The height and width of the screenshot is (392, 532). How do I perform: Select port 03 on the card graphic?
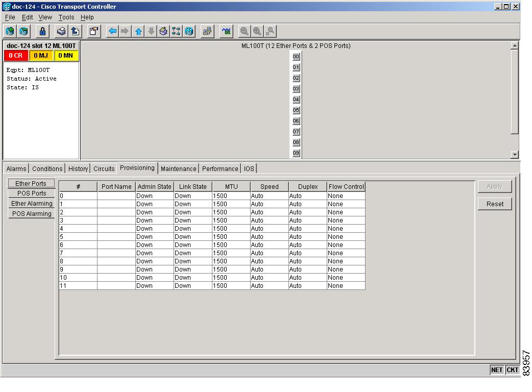(x=296, y=89)
